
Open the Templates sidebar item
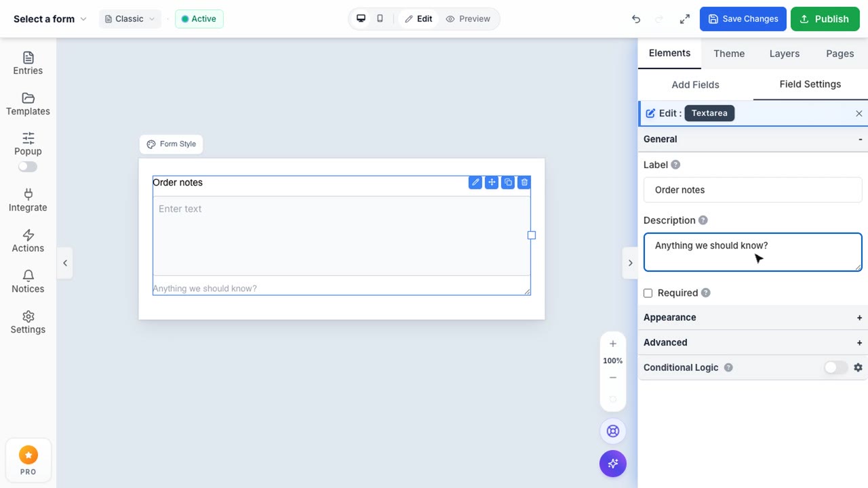[x=28, y=104]
